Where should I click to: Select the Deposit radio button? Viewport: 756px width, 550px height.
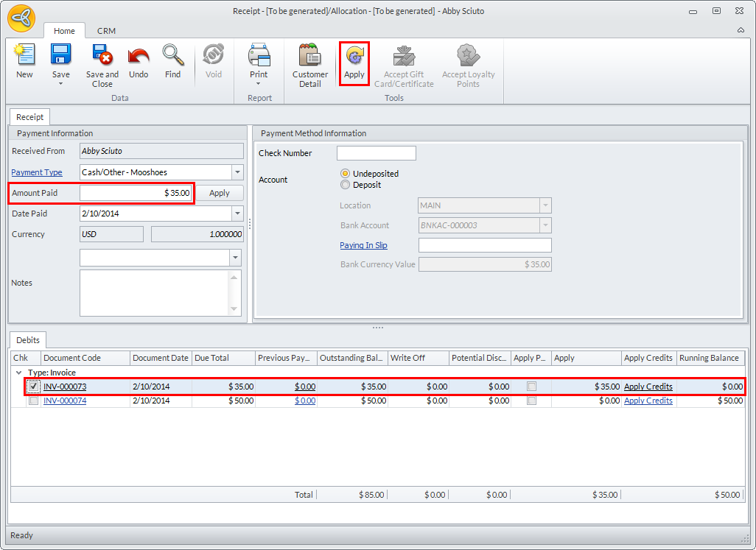point(345,185)
